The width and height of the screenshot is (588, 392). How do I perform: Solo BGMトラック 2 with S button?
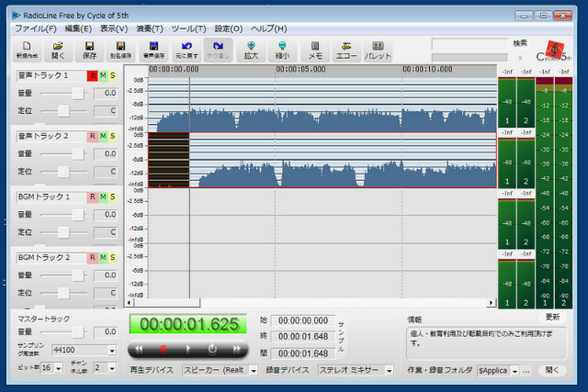pos(112,257)
